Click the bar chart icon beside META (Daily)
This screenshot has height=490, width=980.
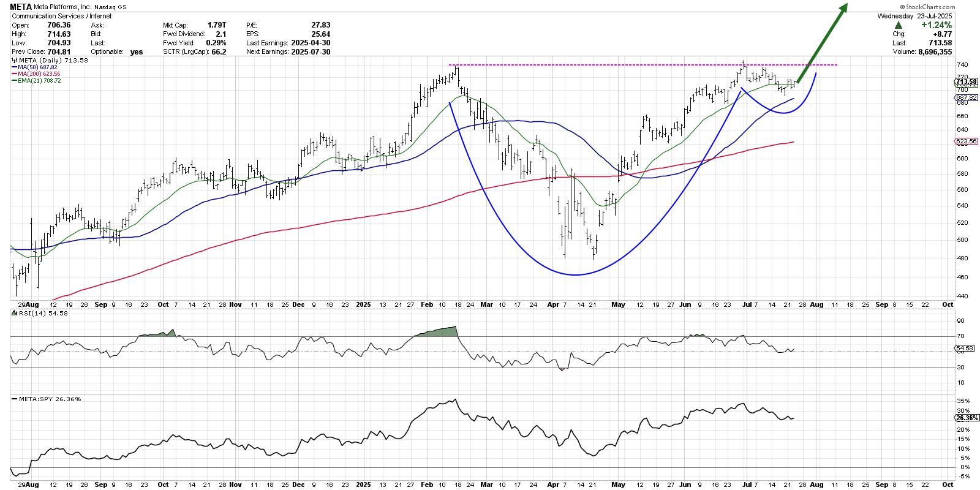pyautogui.click(x=15, y=61)
